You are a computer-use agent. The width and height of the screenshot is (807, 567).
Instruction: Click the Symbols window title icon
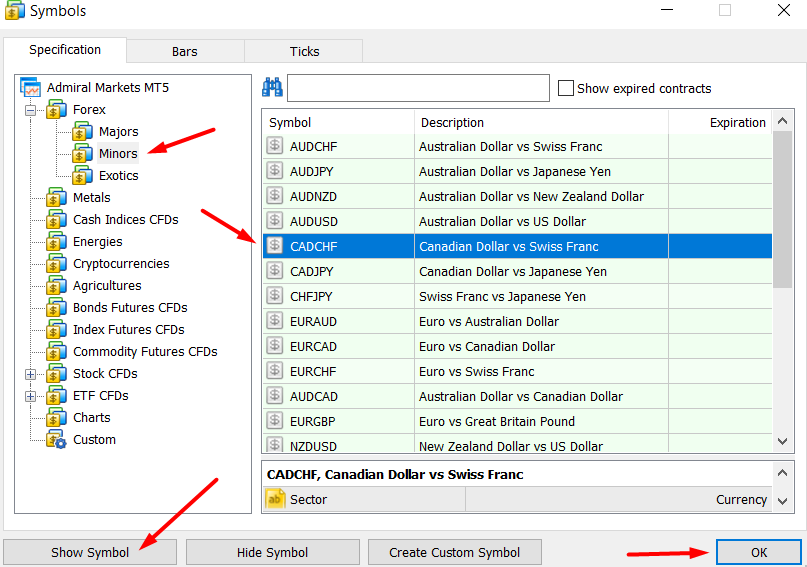pos(15,10)
